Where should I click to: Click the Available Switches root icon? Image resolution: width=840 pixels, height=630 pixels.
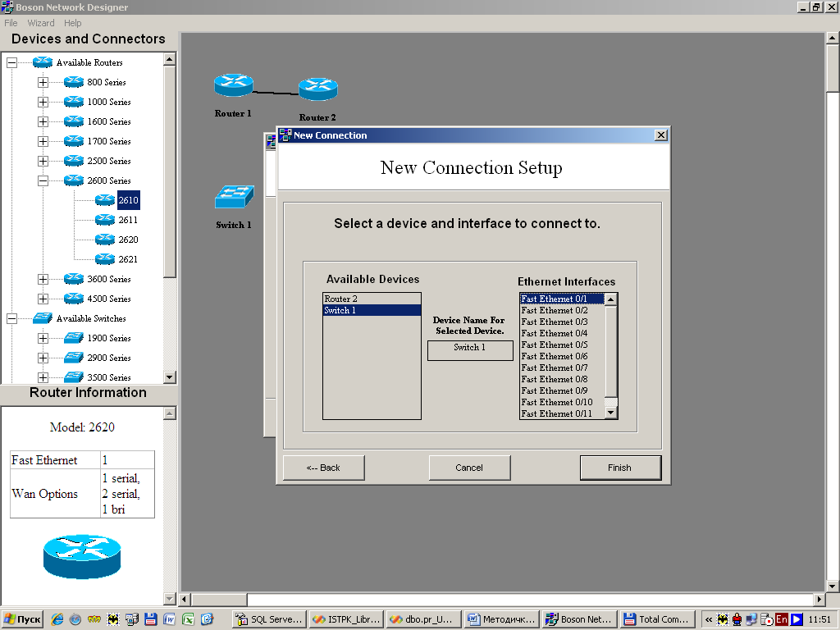(43, 318)
